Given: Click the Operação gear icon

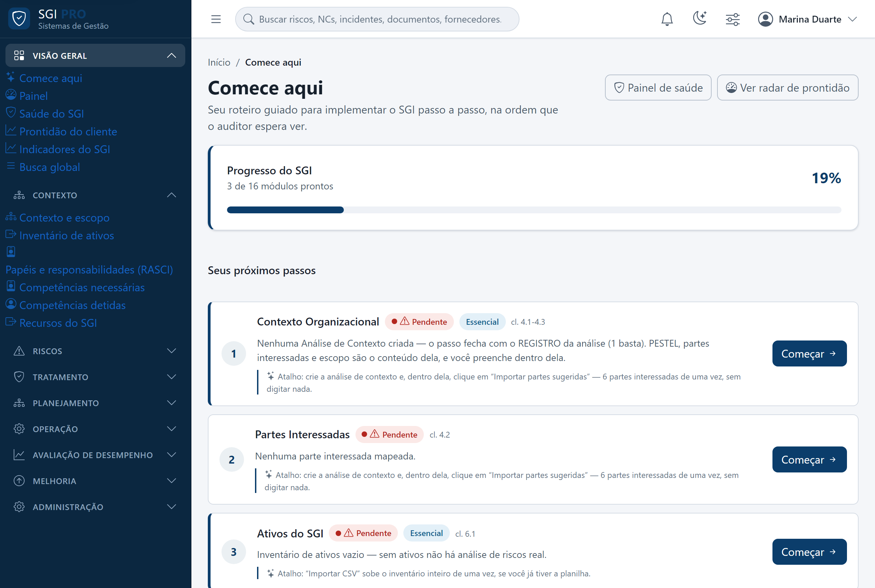Looking at the screenshot, I should (19, 429).
